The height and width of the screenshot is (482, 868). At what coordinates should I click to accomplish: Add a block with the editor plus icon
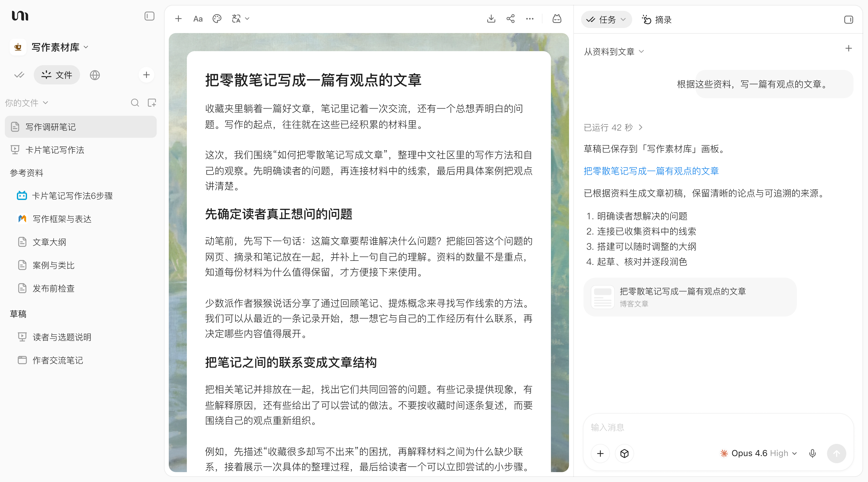coord(178,19)
